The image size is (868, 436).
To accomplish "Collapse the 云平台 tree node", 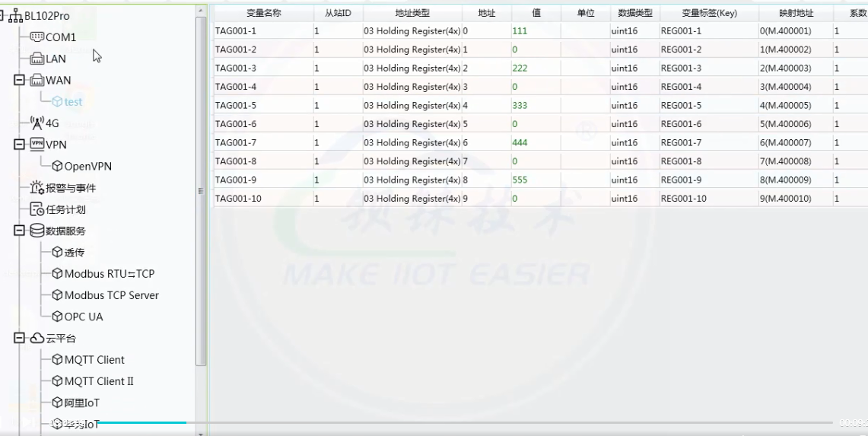I will (x=20, y=338).
